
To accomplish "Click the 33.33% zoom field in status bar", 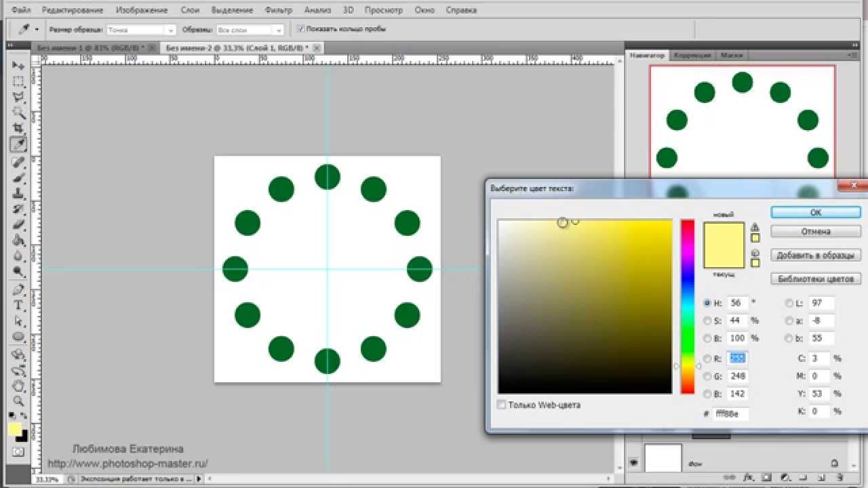I will [x=46, y=479].
